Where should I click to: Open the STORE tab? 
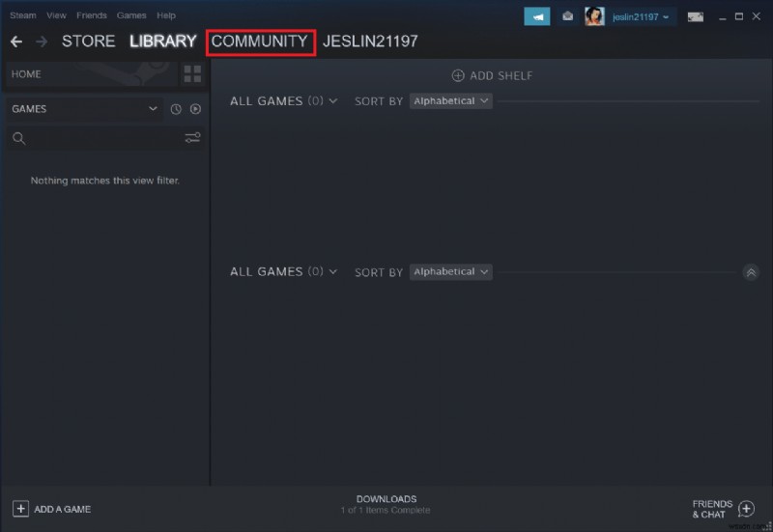(x=88, y=42)
